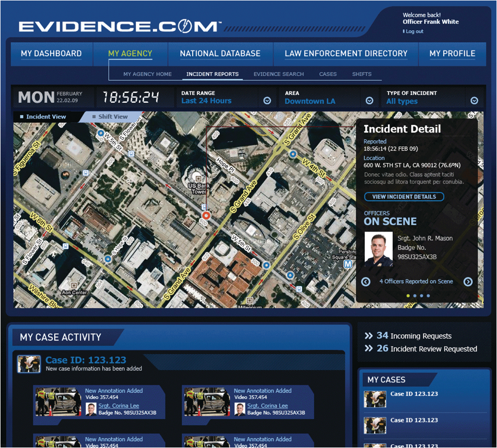Open the Type of Incident dropdown
Screen dimensions: 497x448
[x=474, y=100]
